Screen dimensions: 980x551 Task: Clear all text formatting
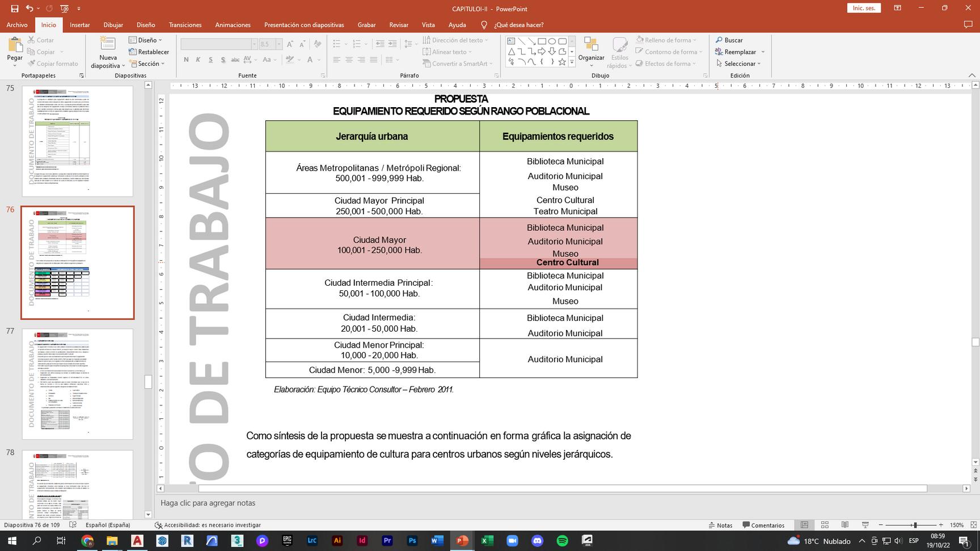(x=318, y=44)
